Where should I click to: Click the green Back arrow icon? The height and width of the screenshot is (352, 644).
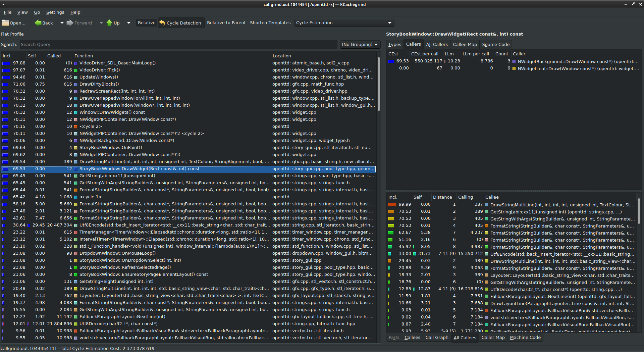coord(38,23)
